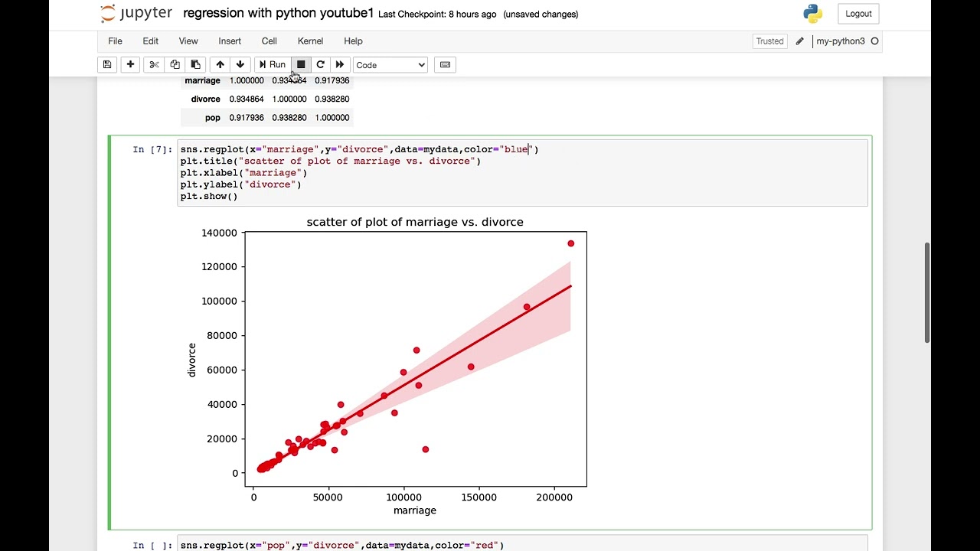Click the plot title text
The width and height of the screenshot is (980, 551).
pyautogui.click(x=415, y=222)
